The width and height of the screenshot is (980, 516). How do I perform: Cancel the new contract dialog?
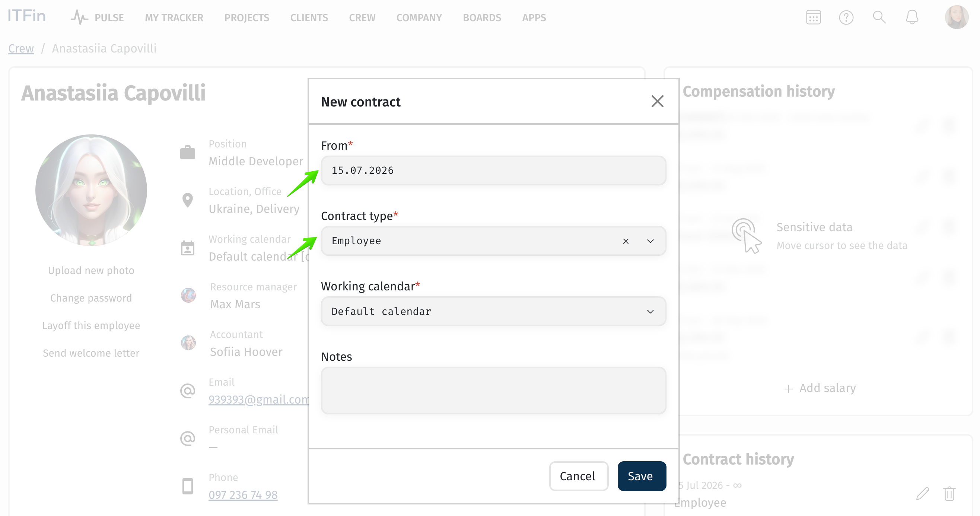click(x=578, y=476)
